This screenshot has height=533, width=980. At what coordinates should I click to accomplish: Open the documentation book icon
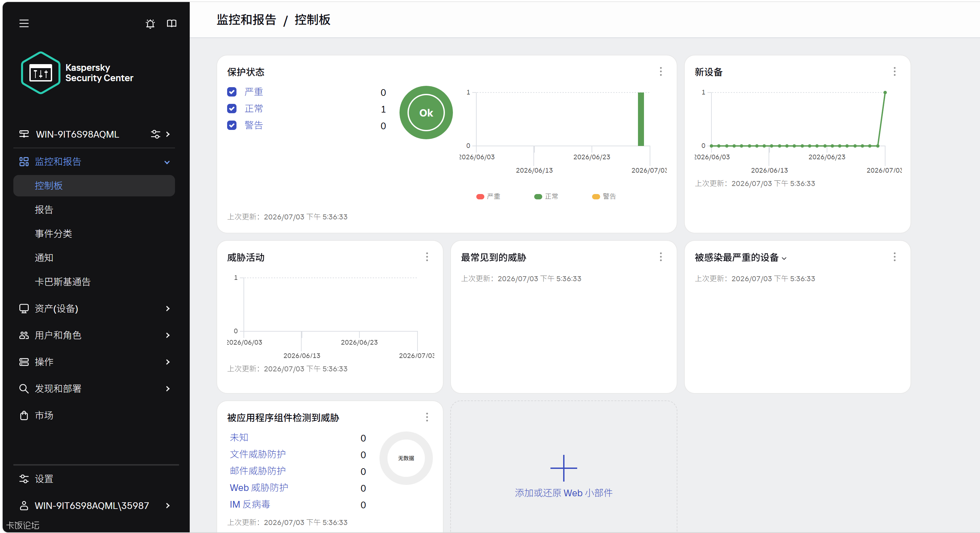point(172,24)
